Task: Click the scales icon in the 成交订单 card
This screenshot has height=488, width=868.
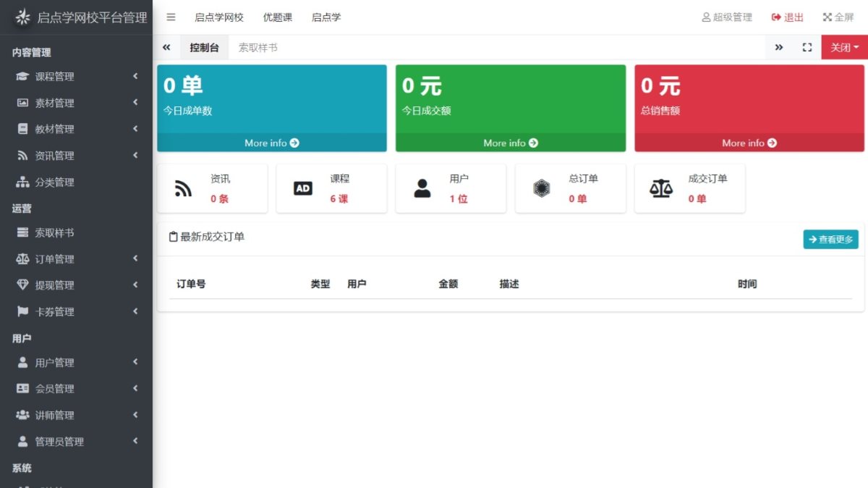Action: (660, 189)
